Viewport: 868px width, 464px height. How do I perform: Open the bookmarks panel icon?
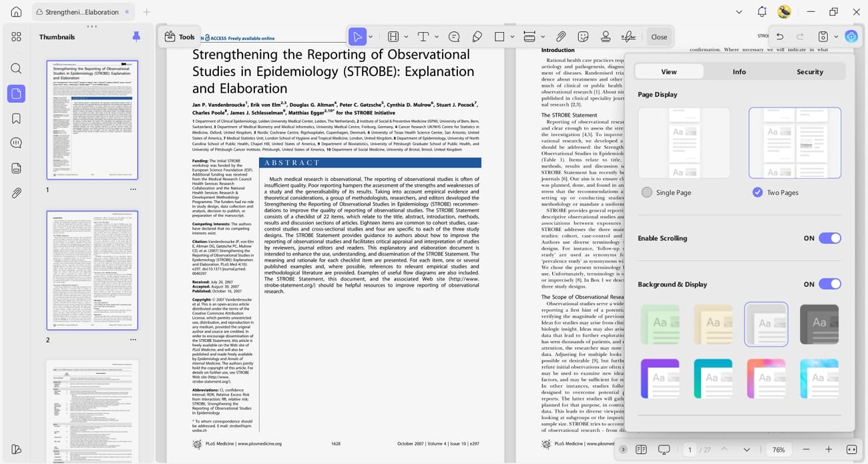pyautogui.click(x=16, y=118)
